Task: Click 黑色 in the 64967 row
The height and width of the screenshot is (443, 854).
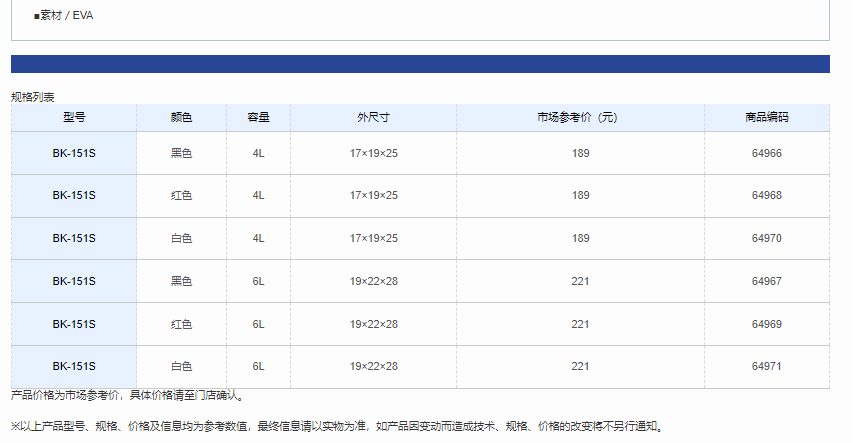Action: tap(181, 281)
